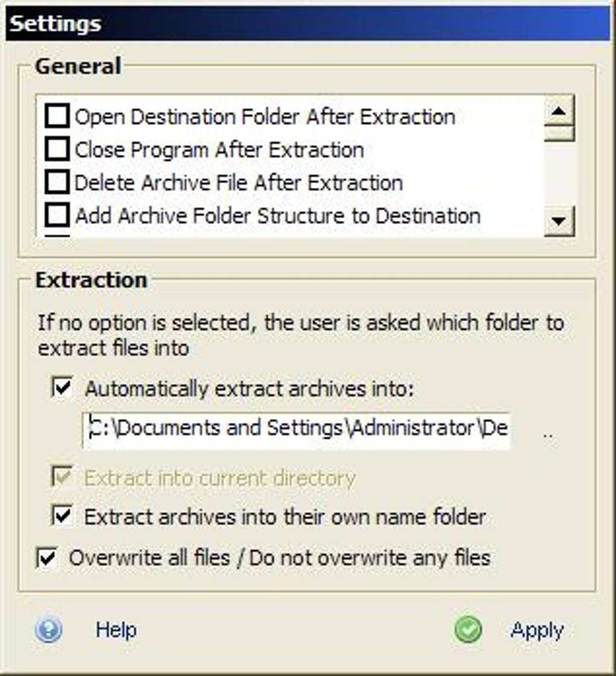Toggle Extract into current directory checkbox
Image resolution: width=616 pixels, height=676 pixels.
[63, 478]
